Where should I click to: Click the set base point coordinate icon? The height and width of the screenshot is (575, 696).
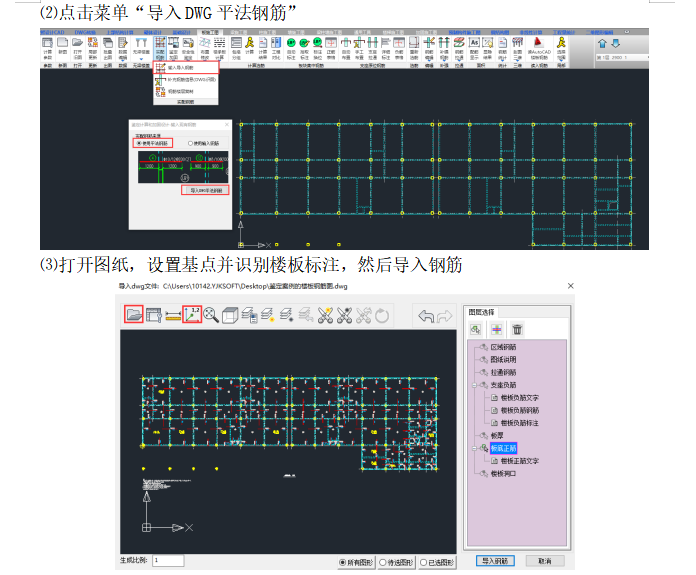192,315
